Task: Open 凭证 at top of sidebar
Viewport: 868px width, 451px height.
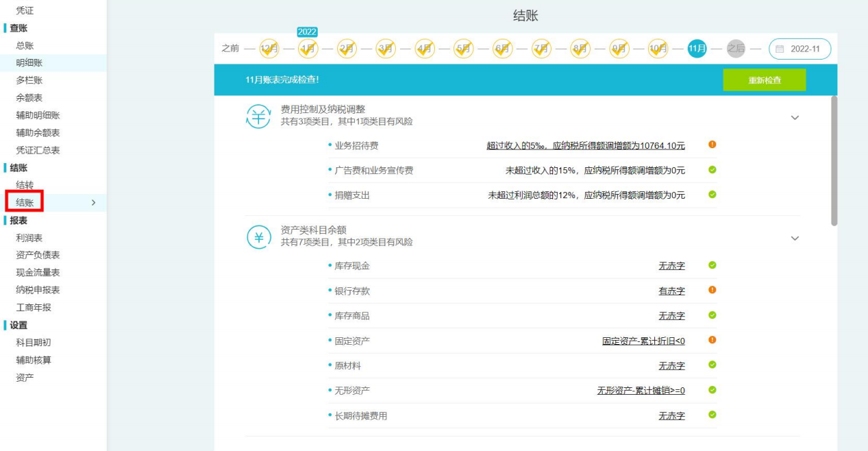Action: [25, 11]
